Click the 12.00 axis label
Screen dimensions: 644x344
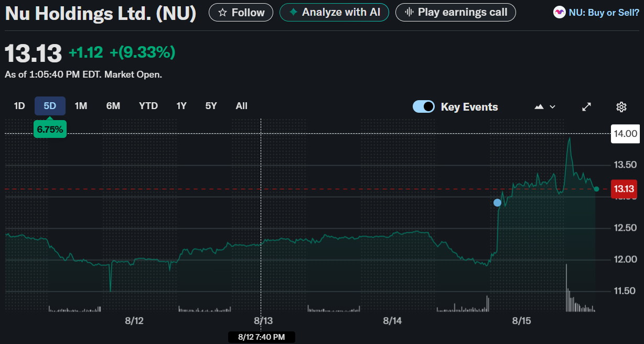(x=625, y=259)
